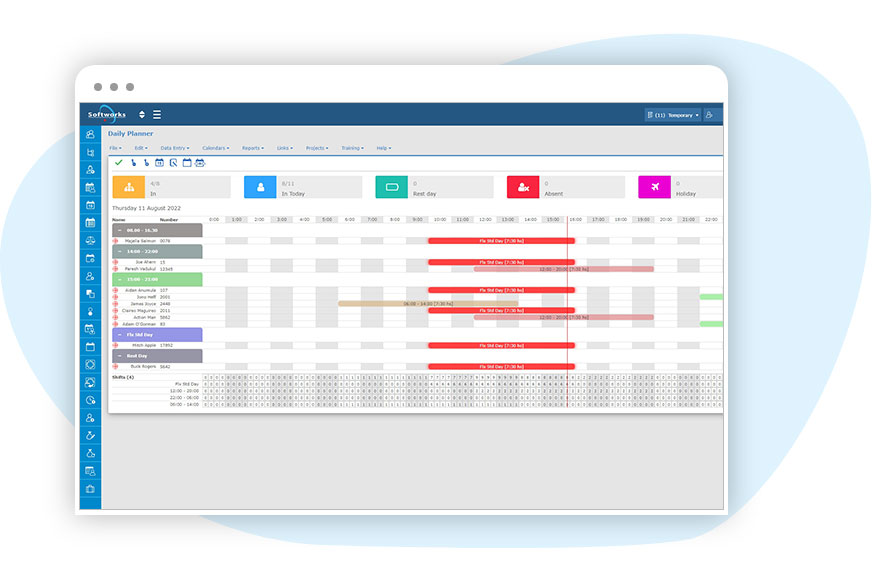Image resolution: width=872 pixels, height=580 pixels.
Task: Select the tan 06:00 - 14:00 shift bar
Action: click(x=428, y=304)
